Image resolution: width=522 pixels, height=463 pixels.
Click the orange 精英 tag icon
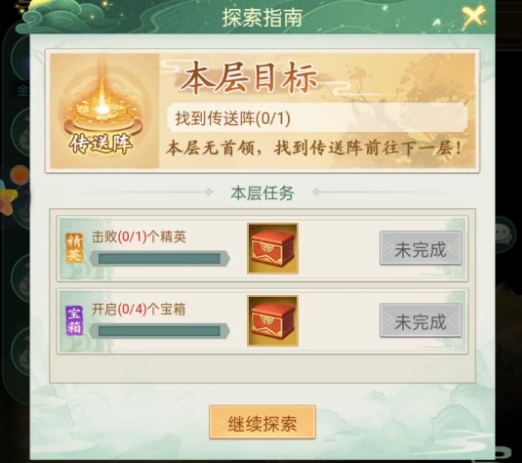(74, 248)
